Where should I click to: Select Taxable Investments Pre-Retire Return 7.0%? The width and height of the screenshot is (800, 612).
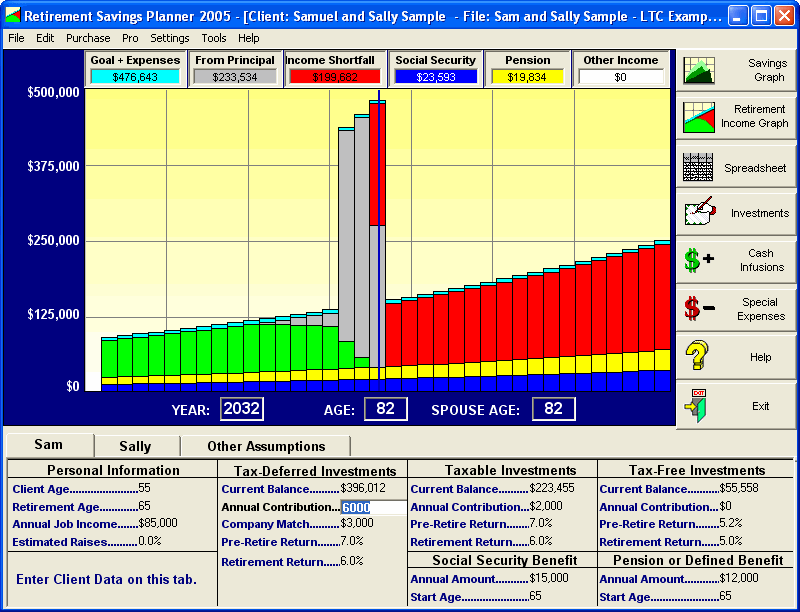[x=541, y=523]
